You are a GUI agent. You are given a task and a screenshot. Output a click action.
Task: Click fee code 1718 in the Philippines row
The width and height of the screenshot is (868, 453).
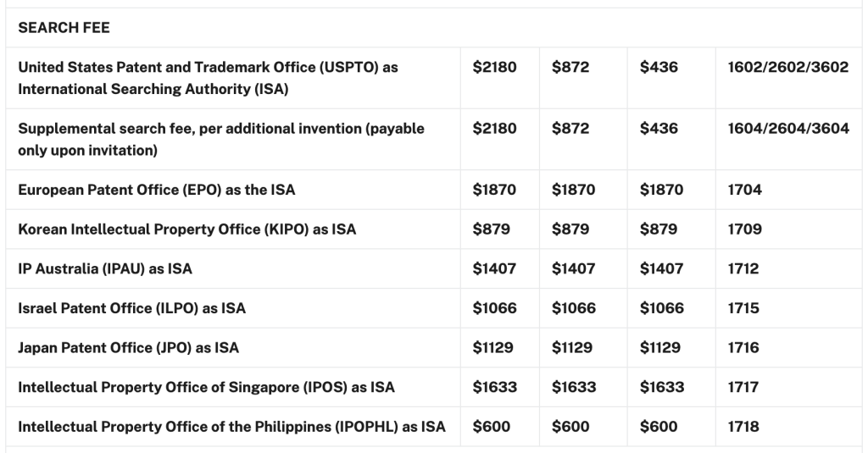click(743, 427)
